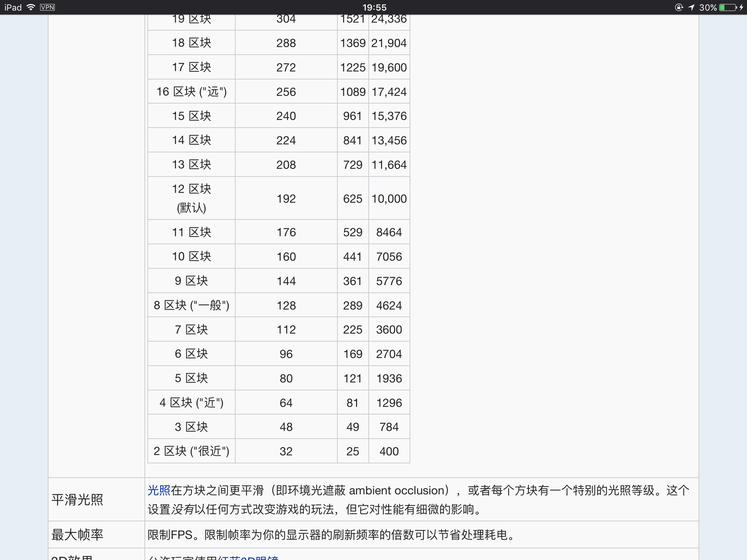The image size is (747, 560).
Task: Tap the iPad label in status bar
Action: [x=13, y=7]
